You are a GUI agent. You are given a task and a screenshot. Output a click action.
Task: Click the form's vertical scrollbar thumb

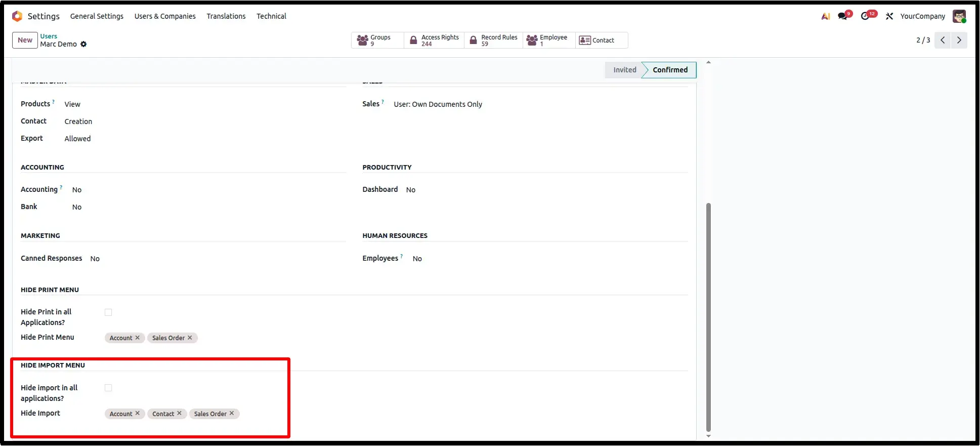pyautogui.click(x=708, y=317)
